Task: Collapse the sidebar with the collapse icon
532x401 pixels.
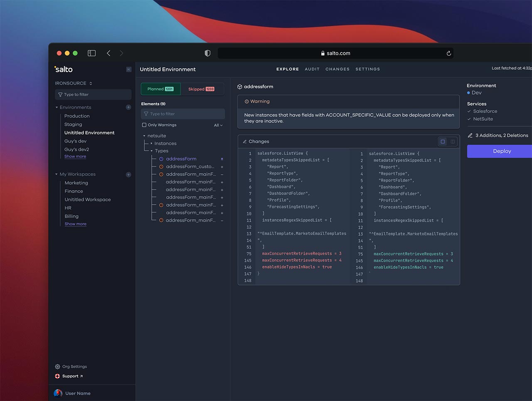Action: pyautogui.click(x=128, y=69)
